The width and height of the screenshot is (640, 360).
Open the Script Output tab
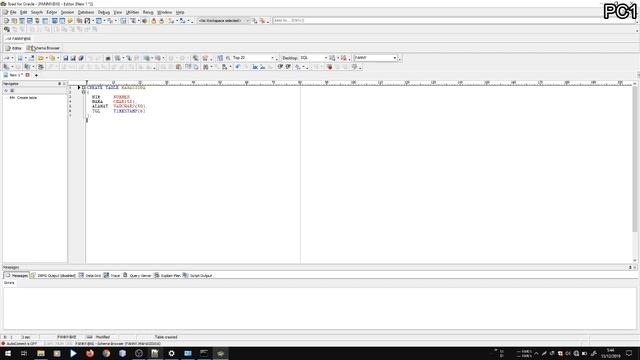click(198, 276)
